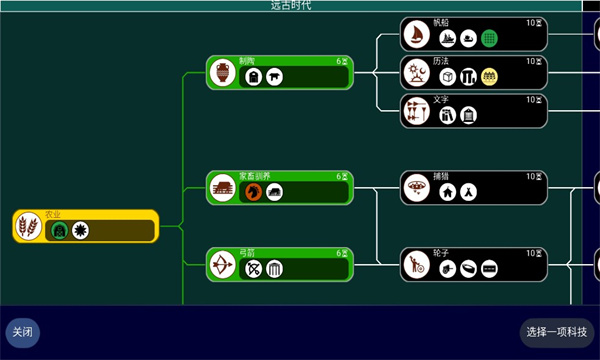Click the green grid icon in 帆船 node

tap(489, 39)
